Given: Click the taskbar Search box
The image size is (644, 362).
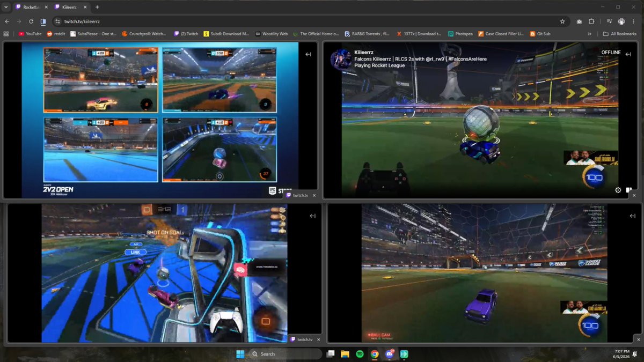Looking at the screenshot, I should pos(287,354).
